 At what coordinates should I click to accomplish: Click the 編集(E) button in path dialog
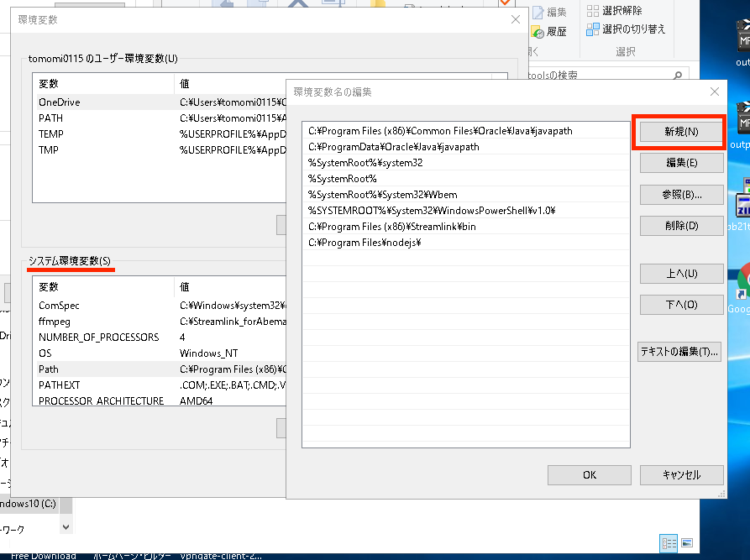coord(681,163)
